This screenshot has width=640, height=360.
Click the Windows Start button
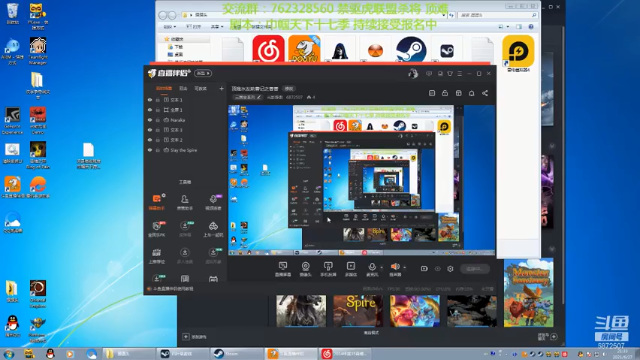[x=9, y=353]
